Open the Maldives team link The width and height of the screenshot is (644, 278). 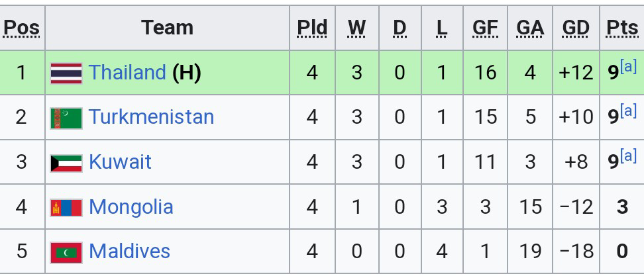(129, 252)
